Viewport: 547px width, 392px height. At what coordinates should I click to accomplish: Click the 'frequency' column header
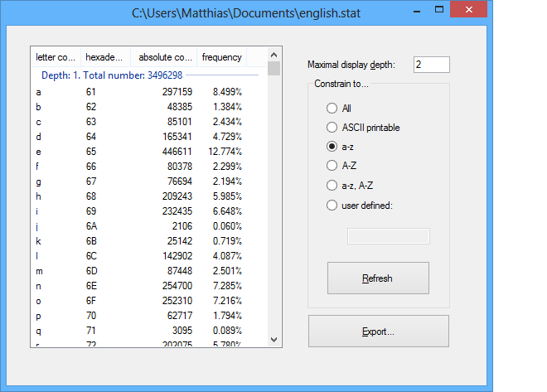point(221,57)
